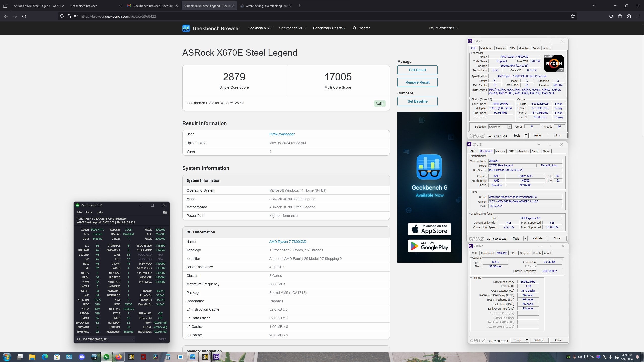Click the Download on the App Store badge
The width and height of the screenshot is (644, 362).
(429, 229)
